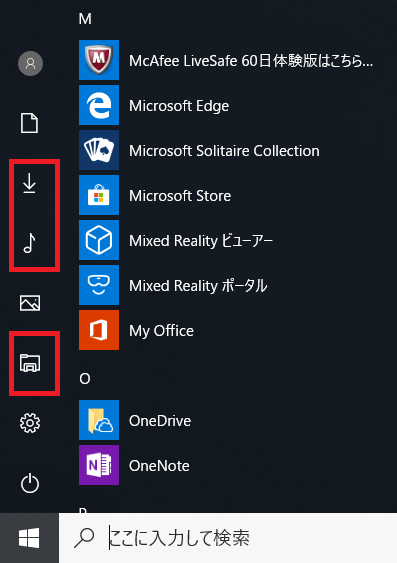Open the Settings gear icon
The width and height of the screenshot is (397, 563).
(30, 423)
